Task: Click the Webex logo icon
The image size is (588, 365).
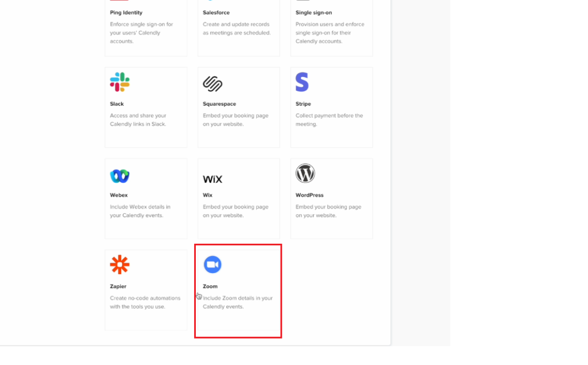Action: [119, 176]
